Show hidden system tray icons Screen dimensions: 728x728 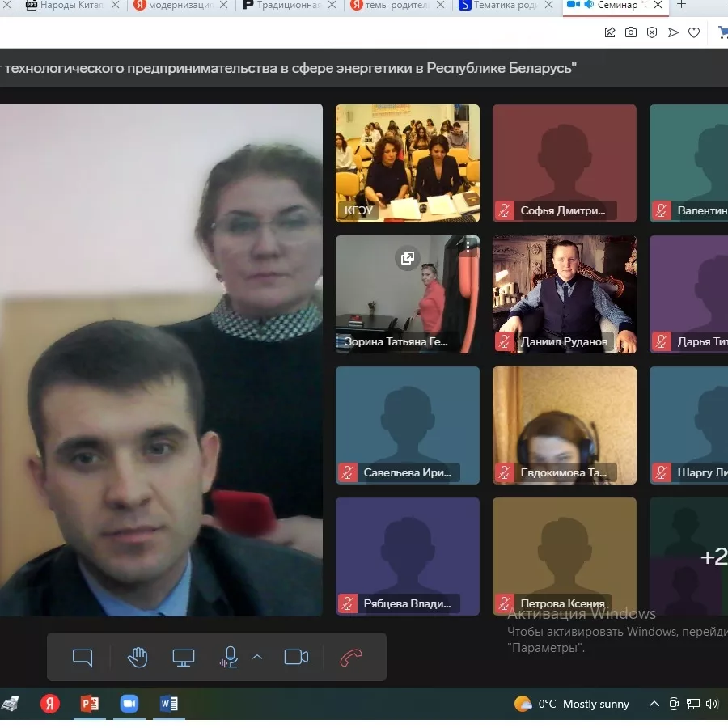point(654,704)
